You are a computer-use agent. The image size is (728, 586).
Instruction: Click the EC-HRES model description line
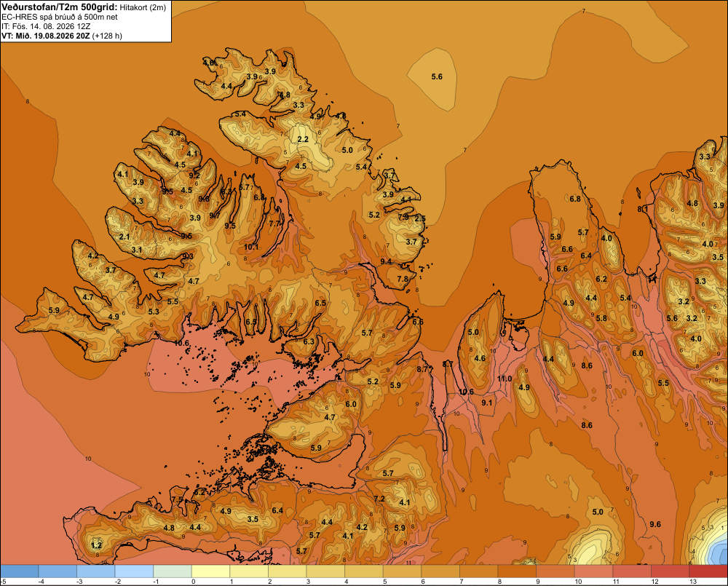point(60,17)
